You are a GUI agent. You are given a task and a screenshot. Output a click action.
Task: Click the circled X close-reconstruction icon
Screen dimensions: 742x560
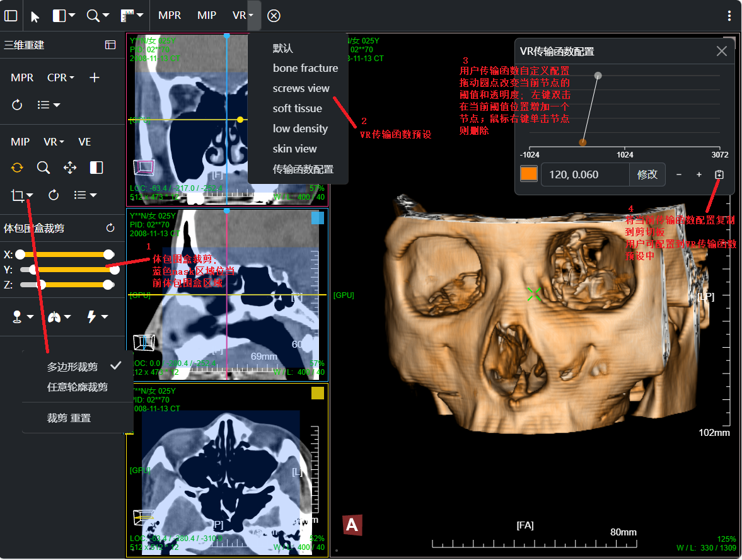pos(274,16)
